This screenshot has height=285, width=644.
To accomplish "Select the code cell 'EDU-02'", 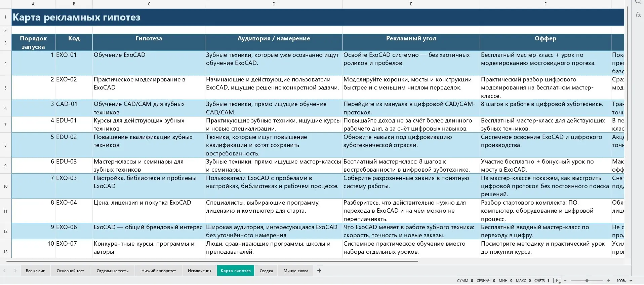I will point(74,145).
